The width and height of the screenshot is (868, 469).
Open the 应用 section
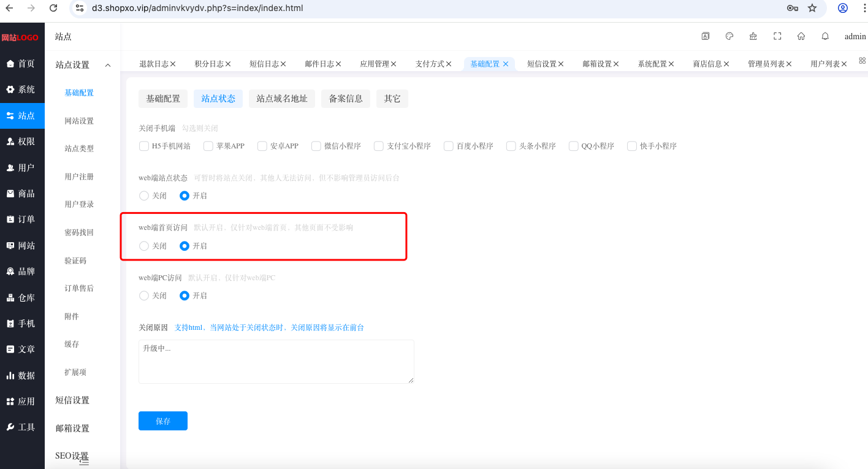click(x=22, y=402)
